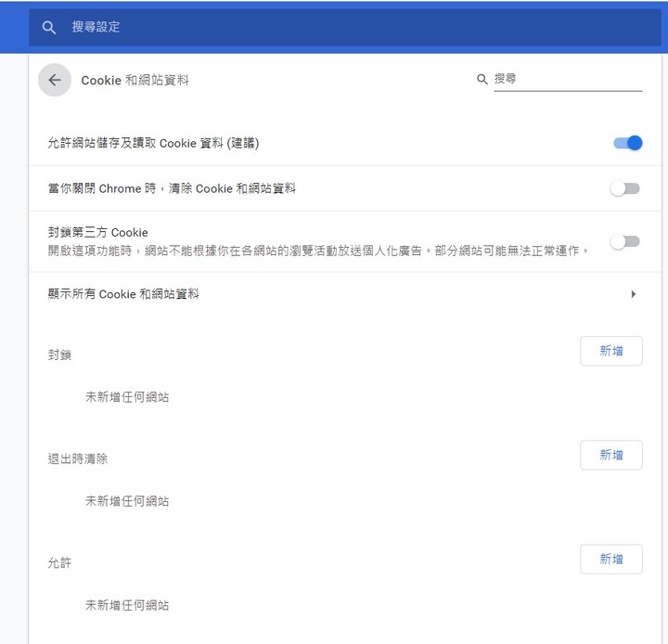668x644 pixels.
Task: Click 未新增任何網站 text under 封鎖
Action: tap(127, 397)
